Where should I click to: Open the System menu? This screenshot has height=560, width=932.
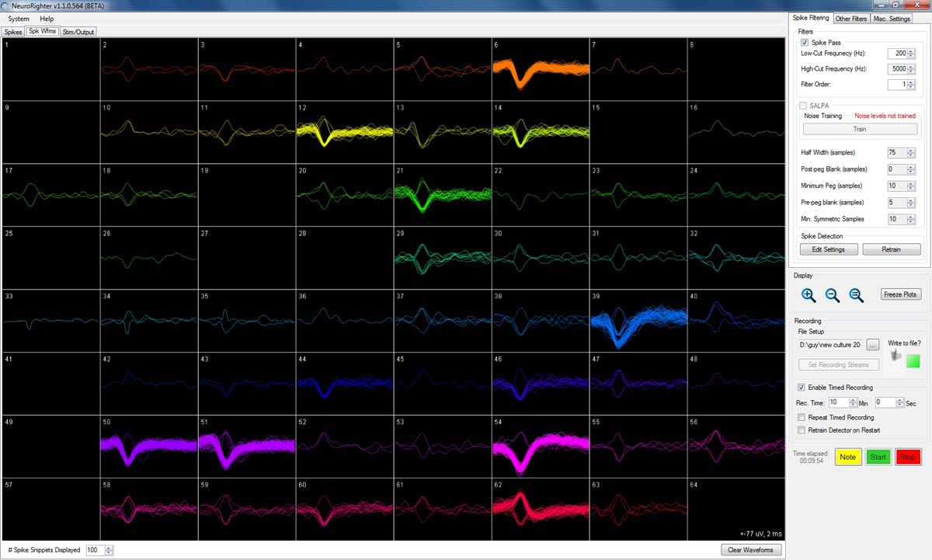pyautogui.click(x=19, y=19)
